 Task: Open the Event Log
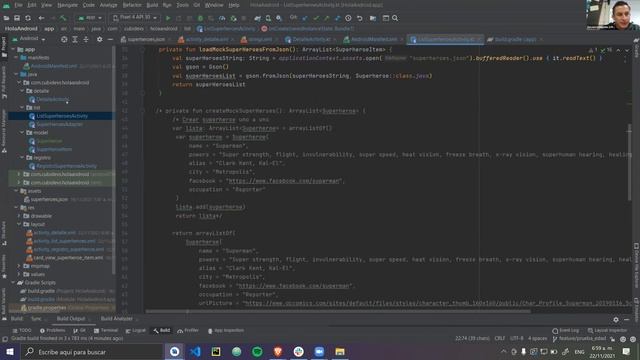566,330
